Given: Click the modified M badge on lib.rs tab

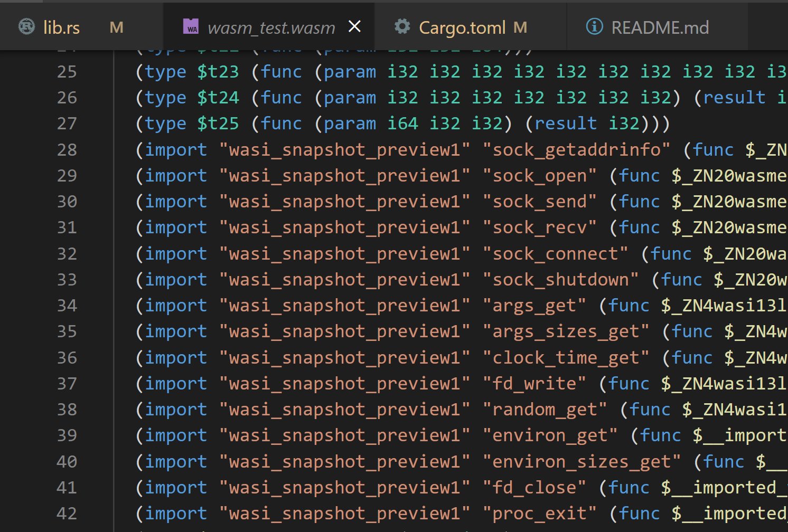Looking at the screenshot, I should tap(116, 27).
